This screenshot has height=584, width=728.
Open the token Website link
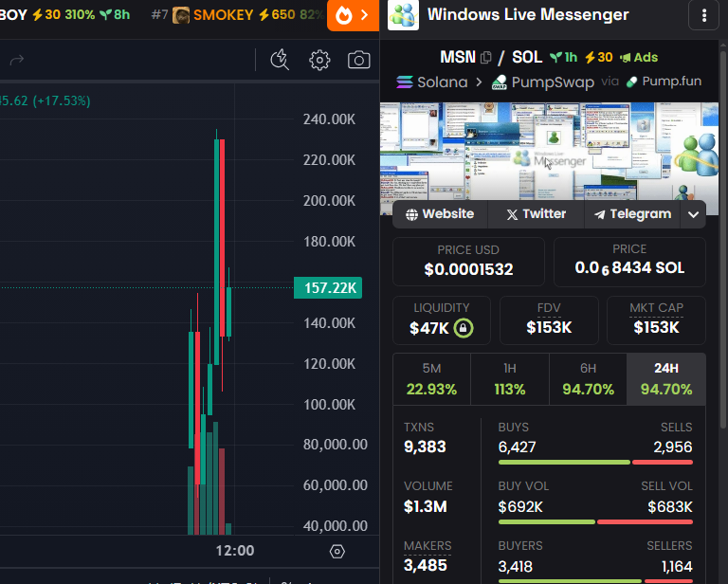tap(440, 214)
